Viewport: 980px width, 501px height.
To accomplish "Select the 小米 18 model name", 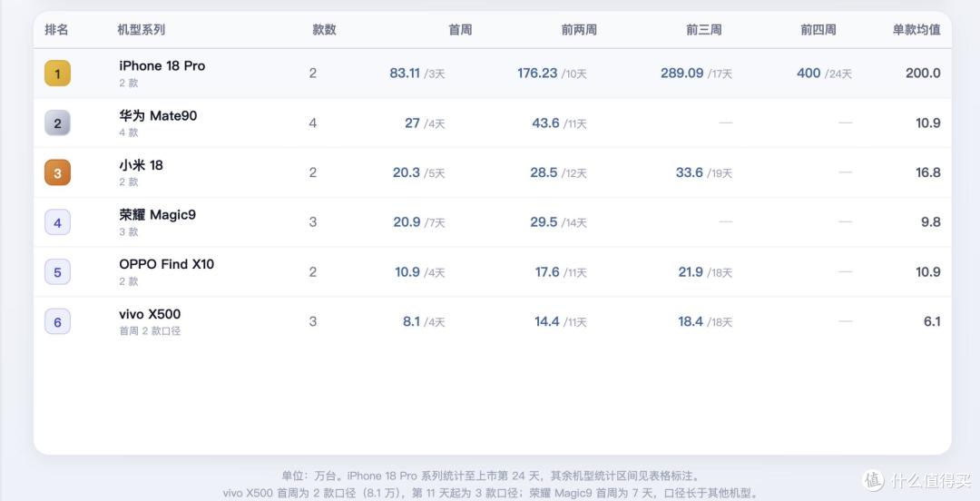I will tap(141, 165).
